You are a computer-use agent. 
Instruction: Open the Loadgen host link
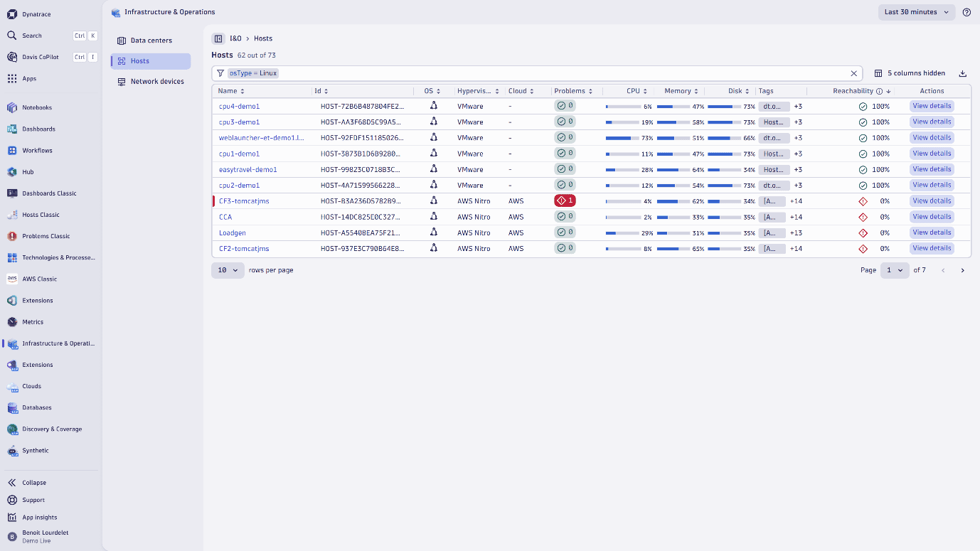[233, 233]
